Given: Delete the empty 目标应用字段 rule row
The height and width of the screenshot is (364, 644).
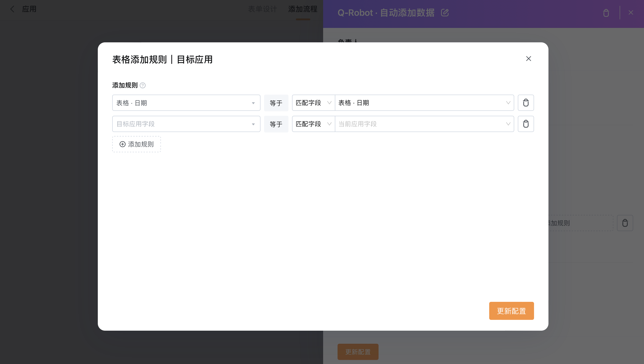Looking at the screenshot, I should pyautogui.click(x=526, y=124).
